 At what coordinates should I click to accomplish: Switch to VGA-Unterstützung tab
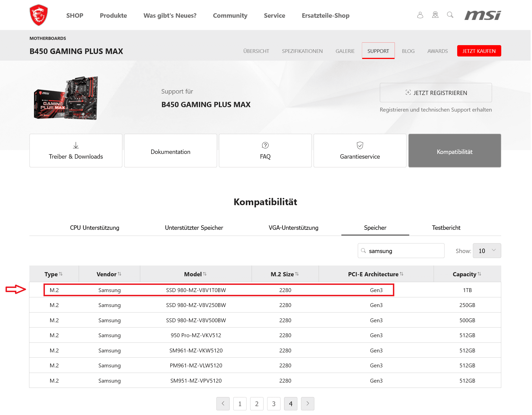click(293, 228)
